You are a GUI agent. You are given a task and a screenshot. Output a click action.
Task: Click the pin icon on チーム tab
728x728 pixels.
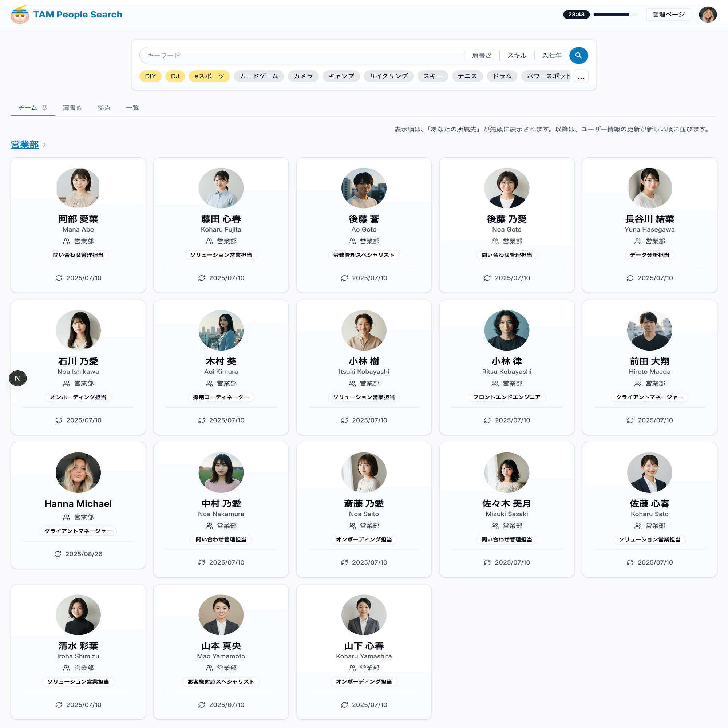[45, 108]
